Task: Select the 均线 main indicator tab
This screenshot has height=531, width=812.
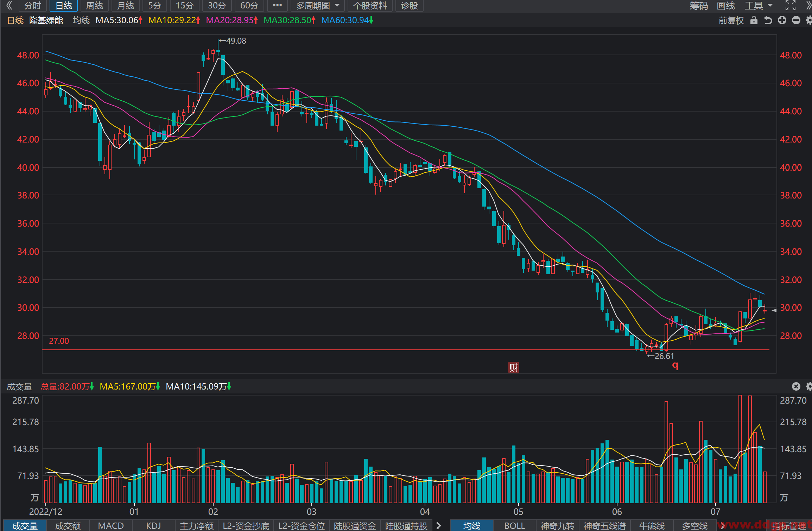Action: [472, 526]
